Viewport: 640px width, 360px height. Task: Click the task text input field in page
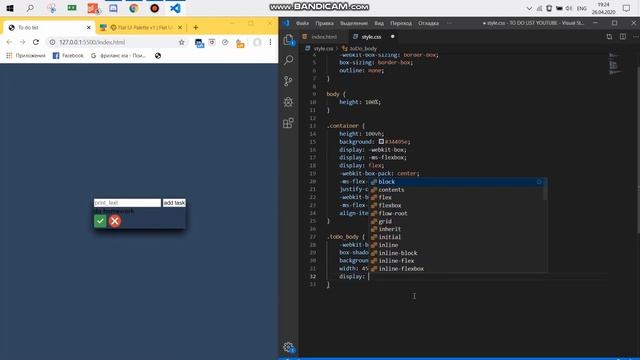coord(127,203)
